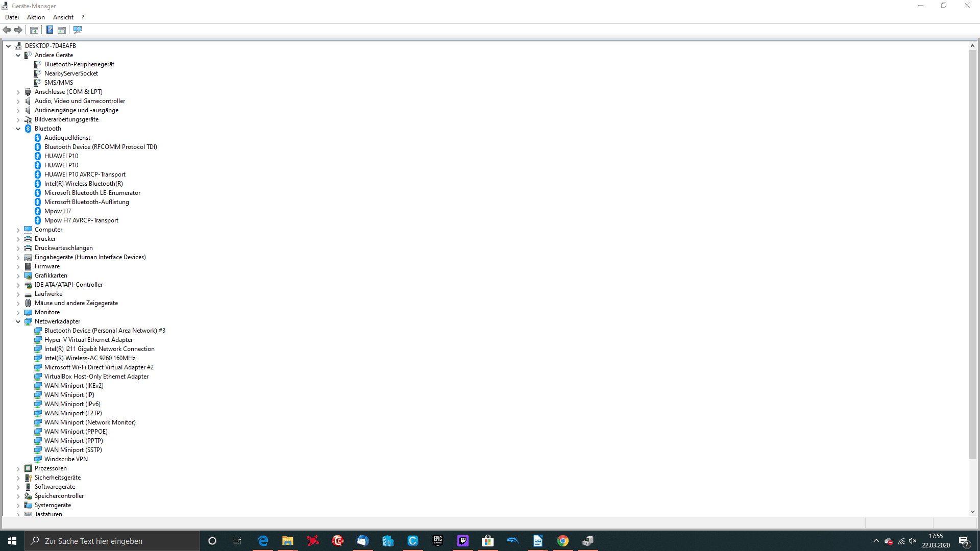This screenshot has width=980, height=551.
Task: Toggle the console tree pane toolbar icon
Action: pos(34,30)
